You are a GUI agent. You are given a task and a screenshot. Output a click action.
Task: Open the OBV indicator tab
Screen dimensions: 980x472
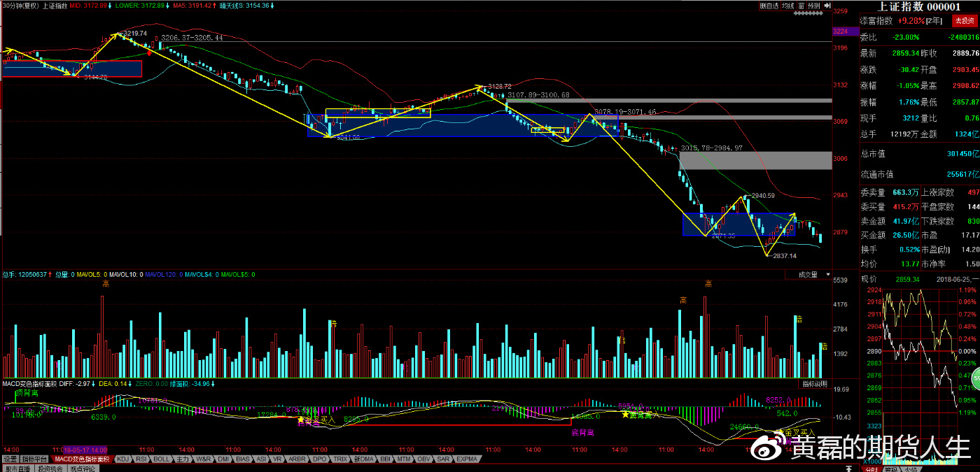[x=424, y=459]
